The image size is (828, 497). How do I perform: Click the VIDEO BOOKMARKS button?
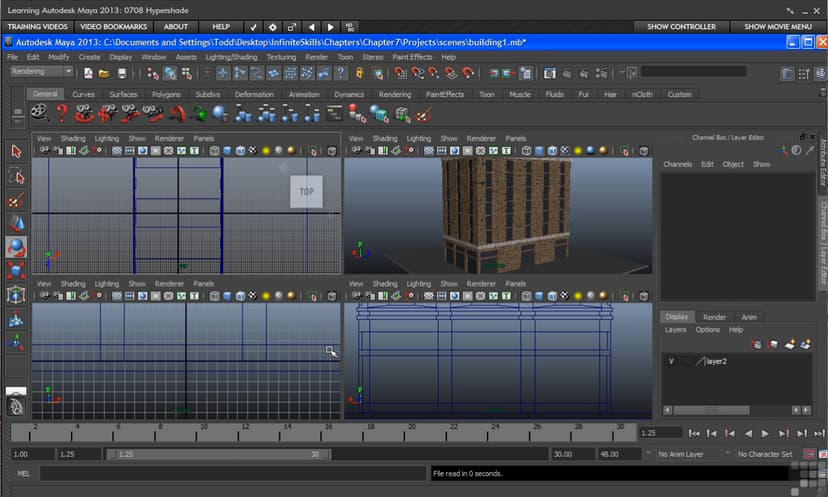point(114,26)
